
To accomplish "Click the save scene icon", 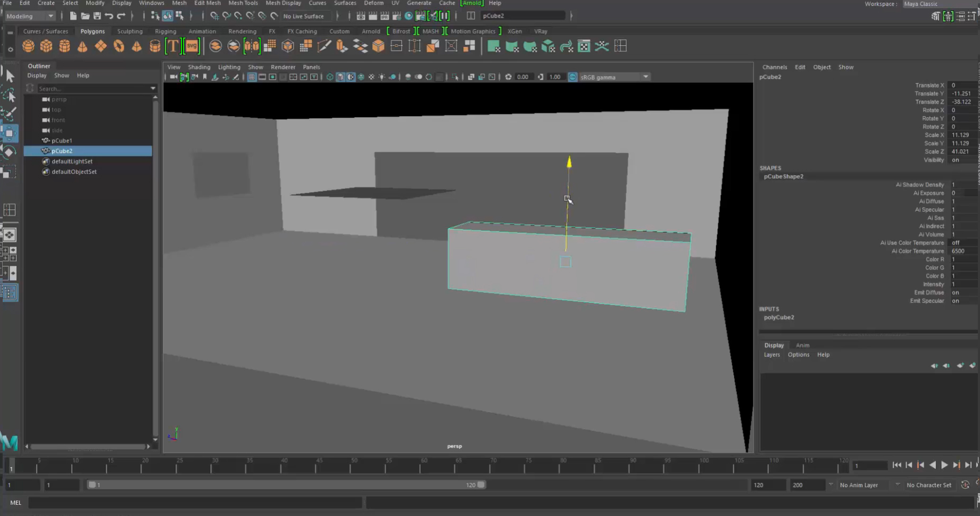I will (x=97, y=16).
